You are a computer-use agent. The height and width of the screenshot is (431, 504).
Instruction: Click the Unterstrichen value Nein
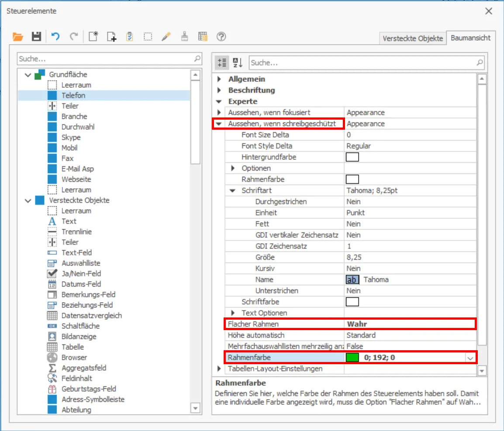(x=354, y=291)
